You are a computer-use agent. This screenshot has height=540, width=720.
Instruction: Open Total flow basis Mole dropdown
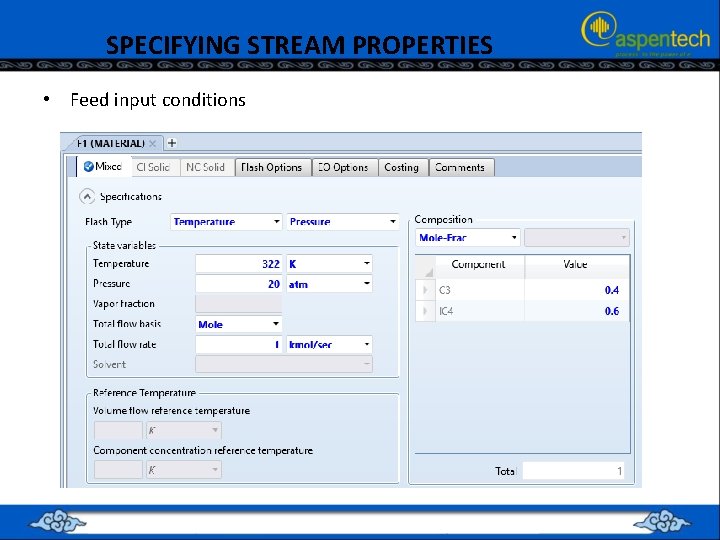pos(239,324)
